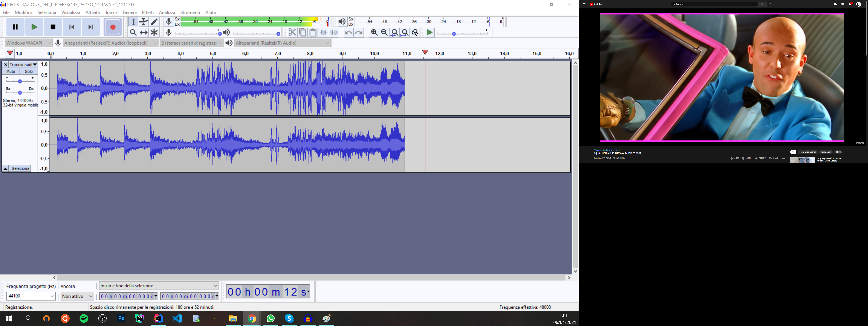Click the playback meter speaker icon
The image size is (868, 326).
pos(342,22)
